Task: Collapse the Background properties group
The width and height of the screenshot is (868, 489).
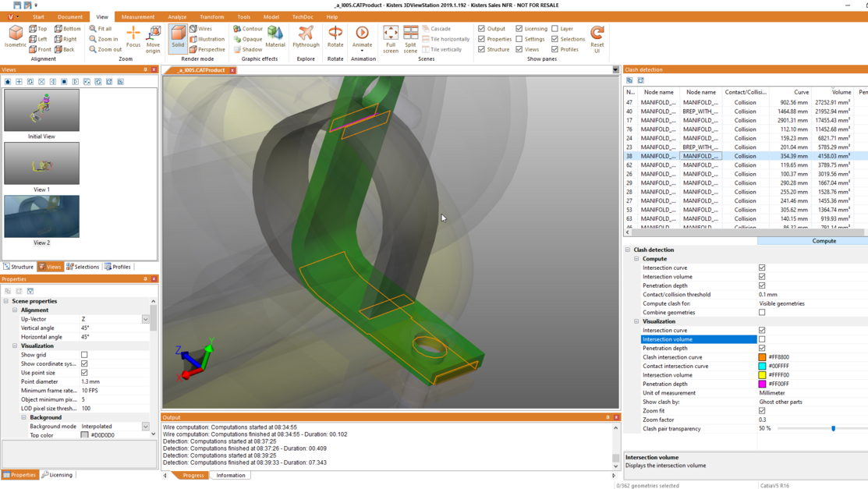Action: pos(24,417)
